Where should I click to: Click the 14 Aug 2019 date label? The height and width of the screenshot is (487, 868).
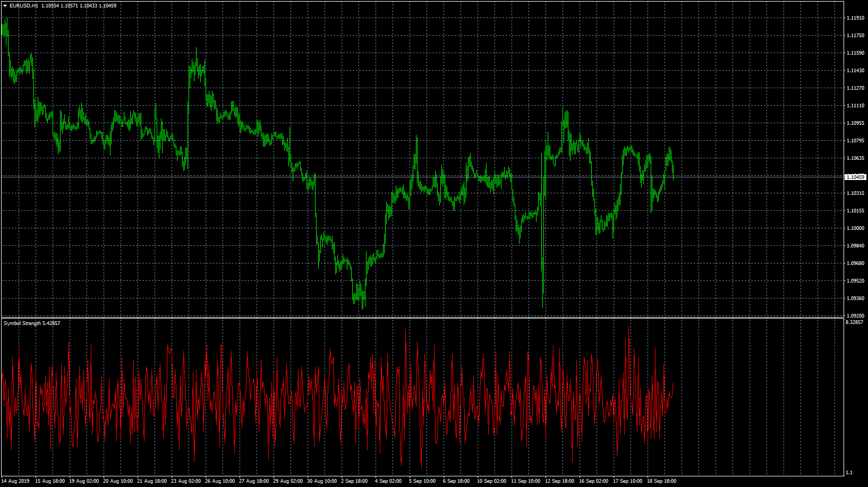click(x=15, y=481)
